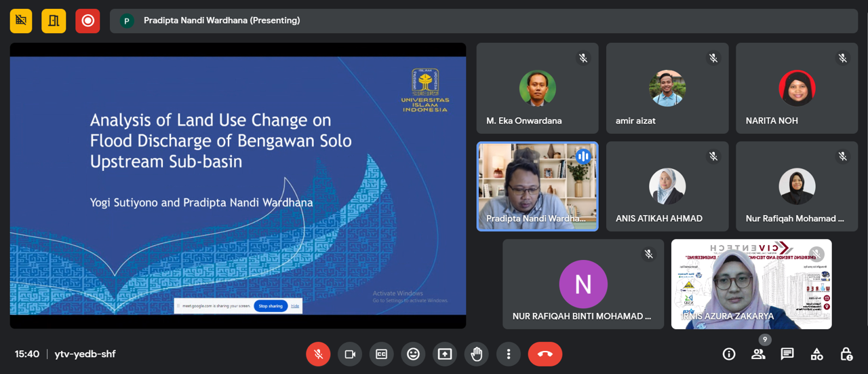Open the Activities panel
This screenshot has height=374, width=868.
[x=816, y=354]
